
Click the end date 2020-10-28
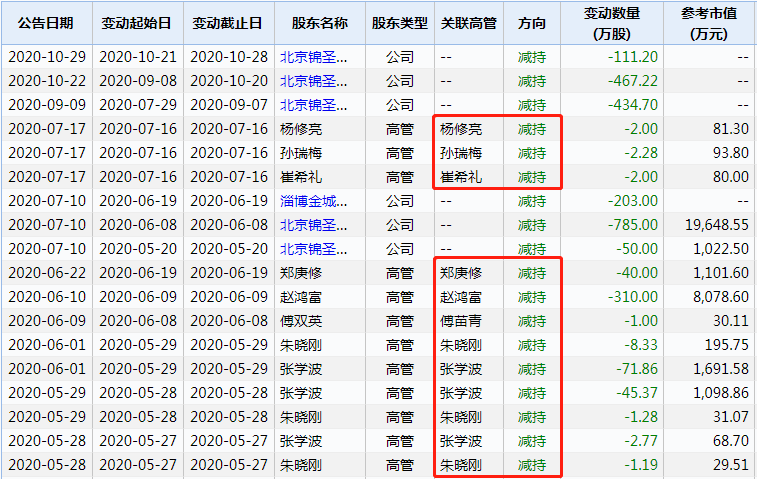point(229,57)
